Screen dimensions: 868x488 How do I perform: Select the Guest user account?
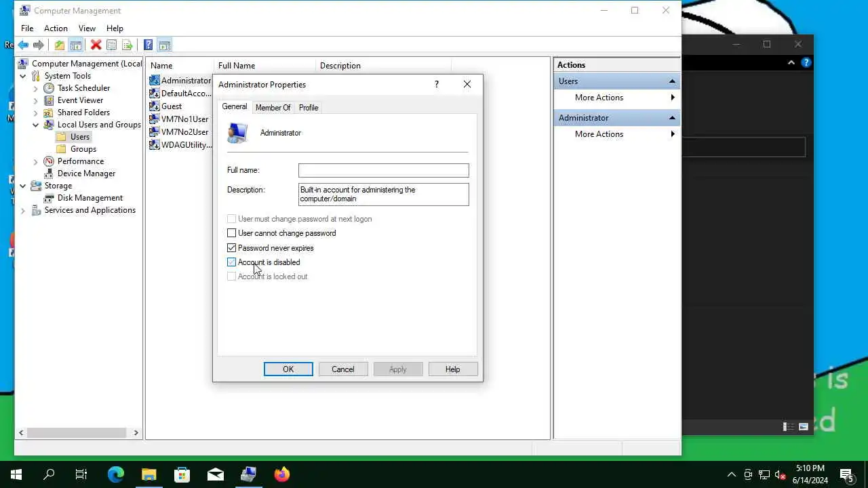coord(172,106)
